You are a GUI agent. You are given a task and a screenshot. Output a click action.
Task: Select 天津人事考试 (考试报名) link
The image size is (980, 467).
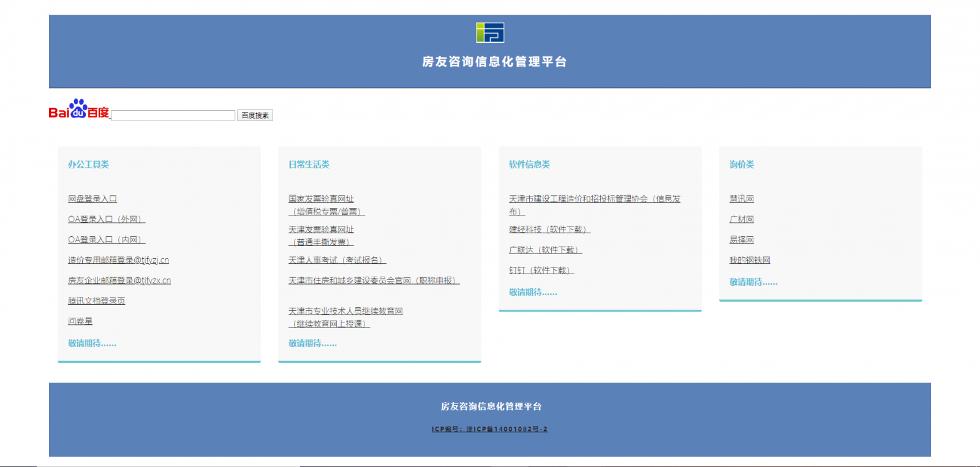click(337, 260)
